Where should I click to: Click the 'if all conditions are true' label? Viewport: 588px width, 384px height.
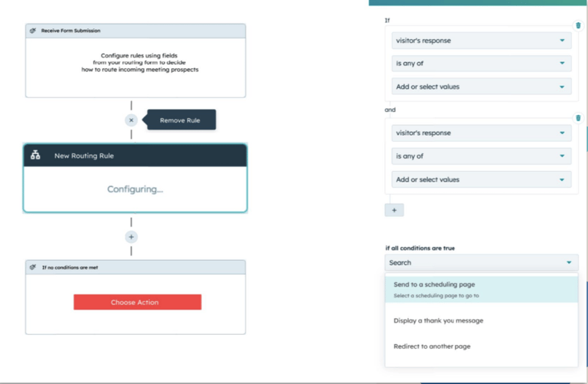(x=420, y=248)
